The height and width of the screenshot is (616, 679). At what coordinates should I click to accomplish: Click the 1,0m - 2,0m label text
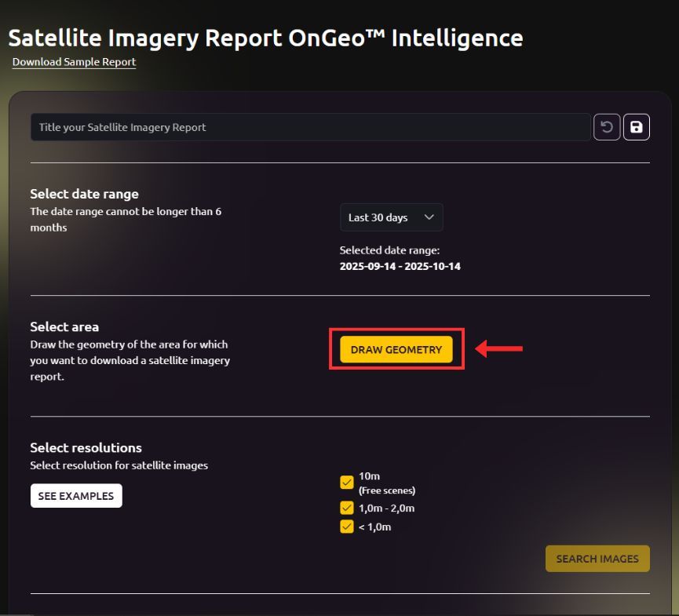coord(386,508)
